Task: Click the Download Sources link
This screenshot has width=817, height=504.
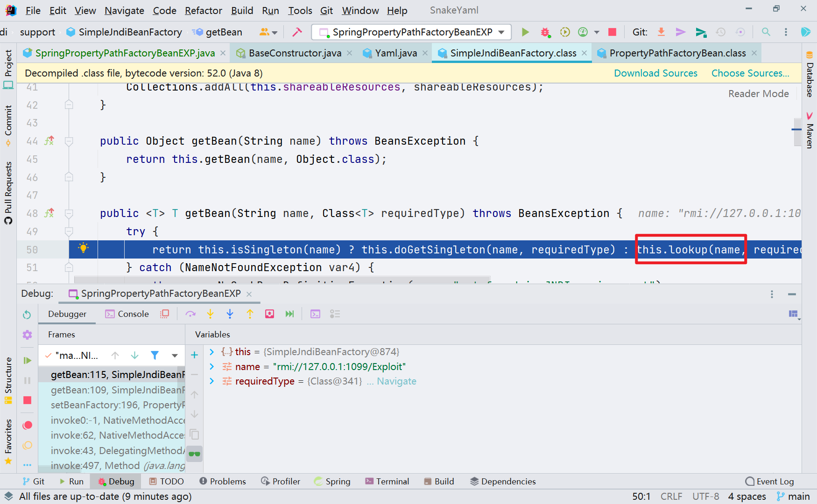Action: [655, 73]
